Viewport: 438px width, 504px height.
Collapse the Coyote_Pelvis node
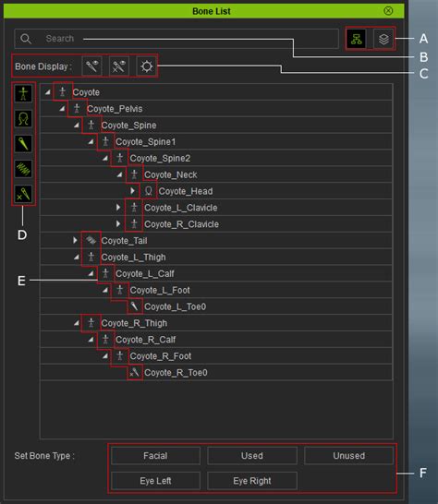(x=62, y=109)
